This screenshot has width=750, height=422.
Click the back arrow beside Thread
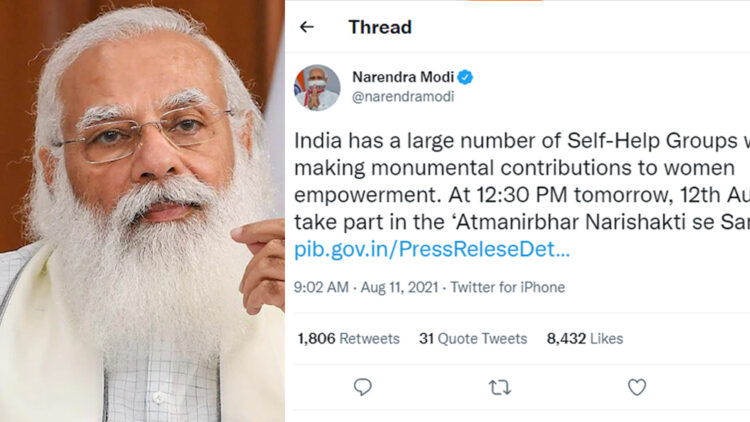coord(307,27)
